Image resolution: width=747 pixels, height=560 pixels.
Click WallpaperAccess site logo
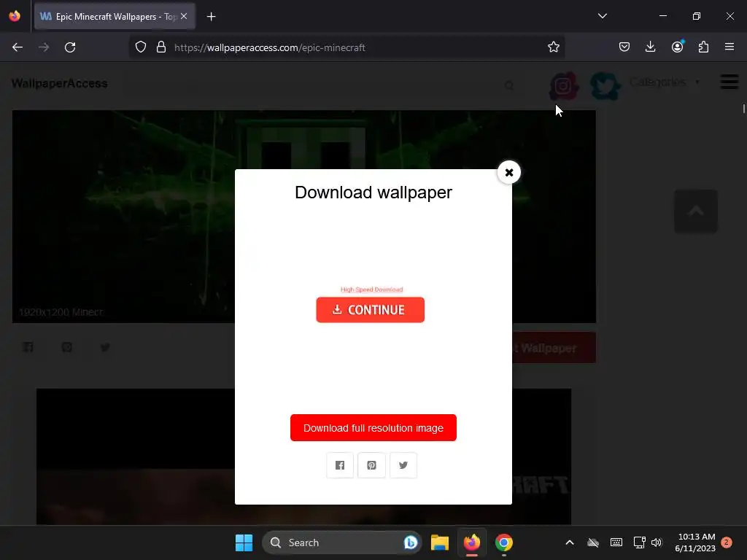click(x=60, y=83)
